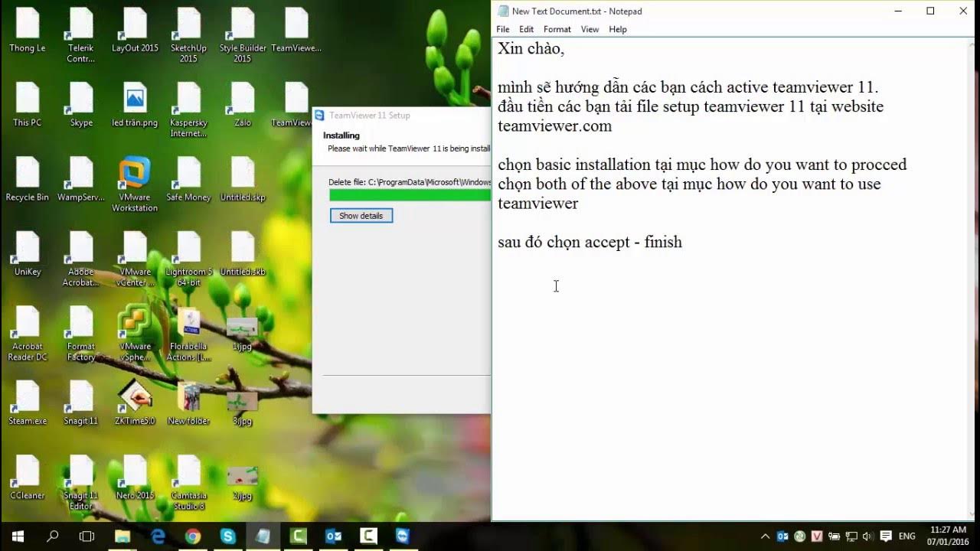980x551 pixels.
Task: Select the VMware Workstation desktop shortcut
Action: [135, 184]
